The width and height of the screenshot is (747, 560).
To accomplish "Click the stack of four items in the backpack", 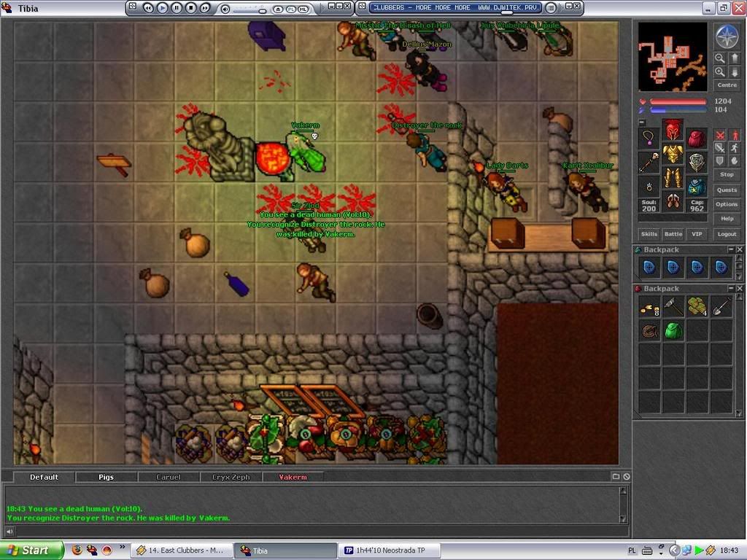I will coord(697,307).
